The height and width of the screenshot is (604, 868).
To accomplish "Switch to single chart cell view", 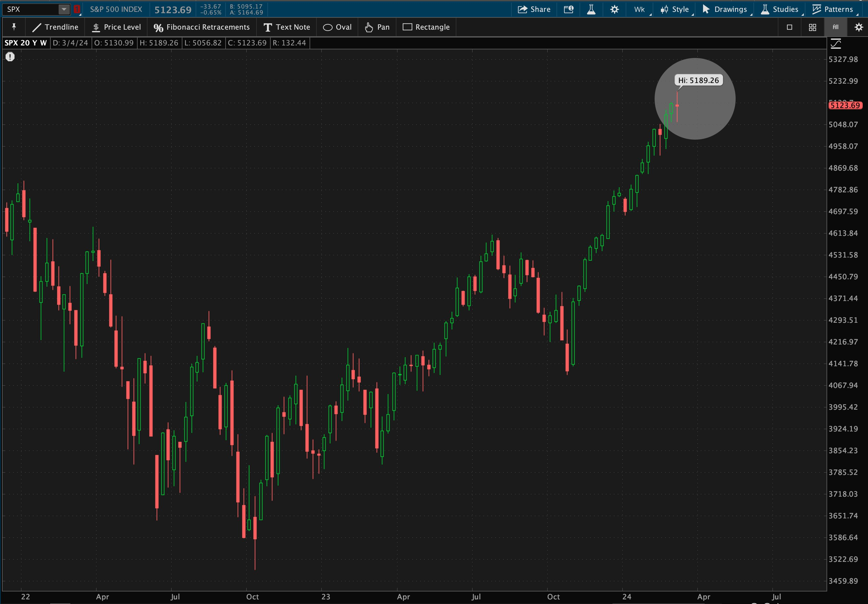I will click(x=789, y=27).
